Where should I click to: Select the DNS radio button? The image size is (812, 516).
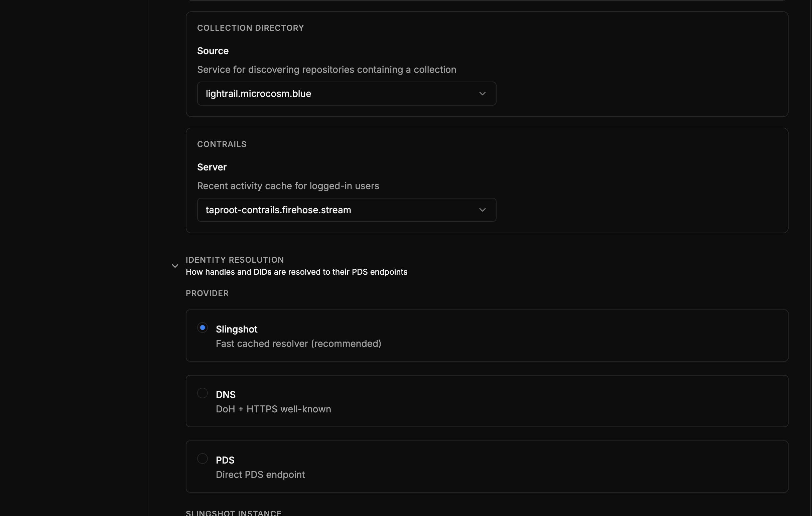click(x=202, y=393)
